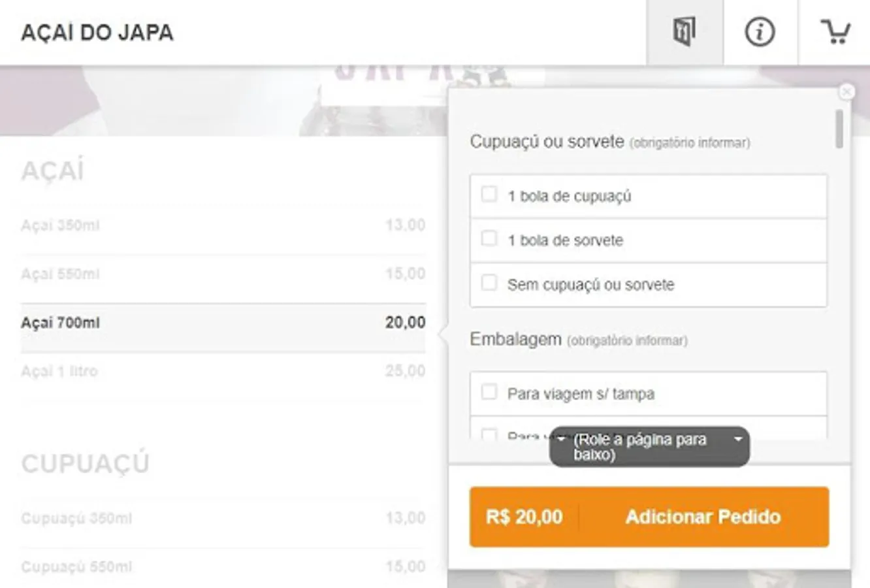Image resolution: width=870 pixels, height=588 pixels.
Task: Select the Açaí 350ml menu item
Action: click(x=223, y=225)
